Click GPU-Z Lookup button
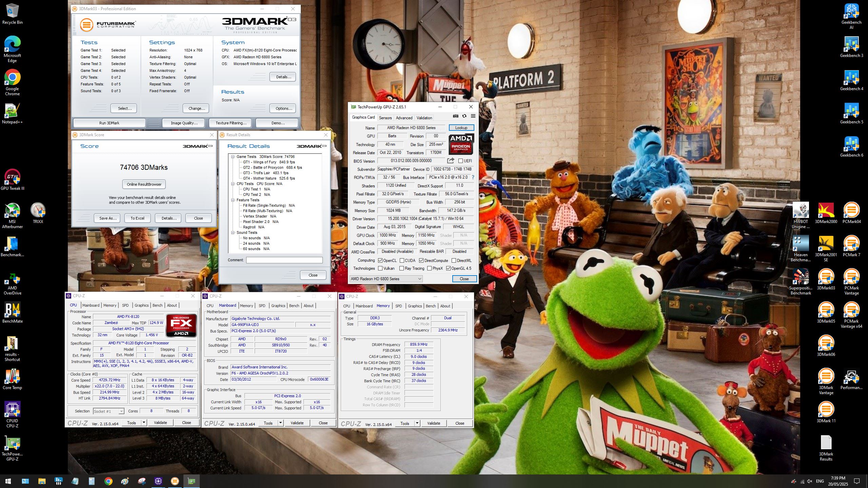868x488 pixels. [x=461, y=128]
